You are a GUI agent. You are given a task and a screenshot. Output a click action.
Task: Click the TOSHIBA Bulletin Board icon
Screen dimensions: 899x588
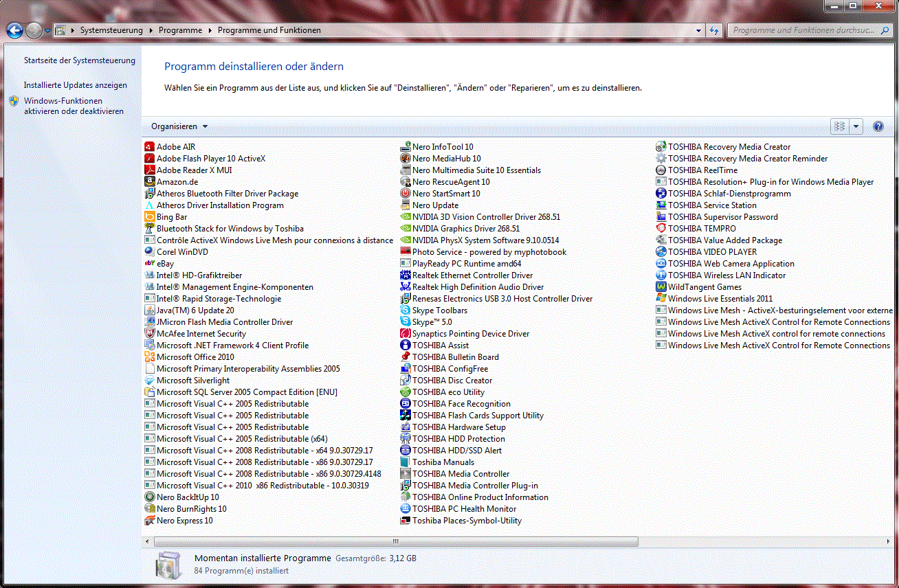coord(406,357)
